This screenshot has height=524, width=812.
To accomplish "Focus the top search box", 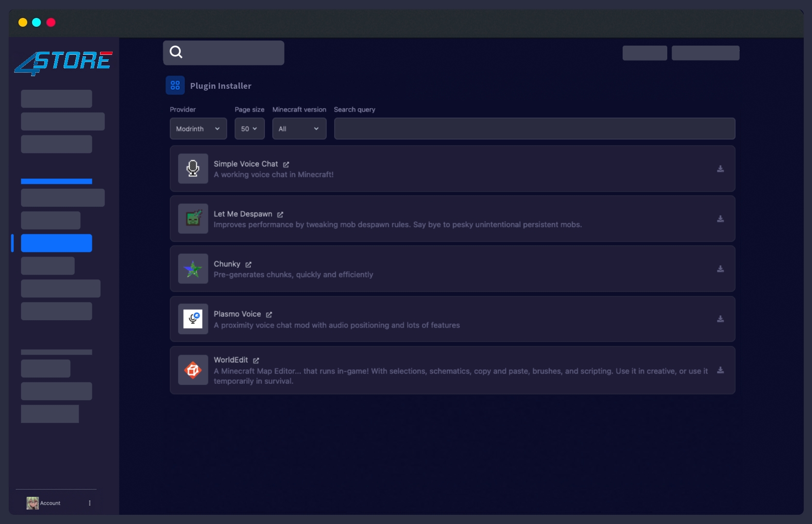I will click(223, 52).
